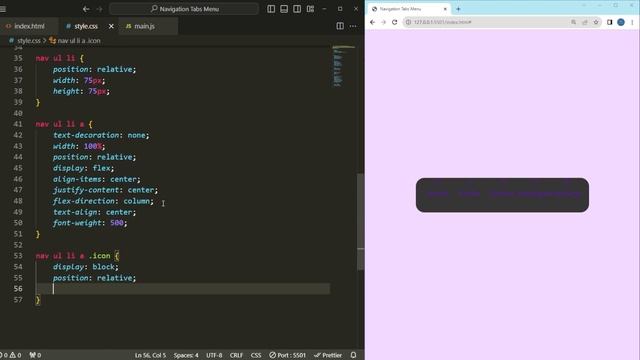
Task: Open the VS Code hamburger menu
Action: point(3,9)
